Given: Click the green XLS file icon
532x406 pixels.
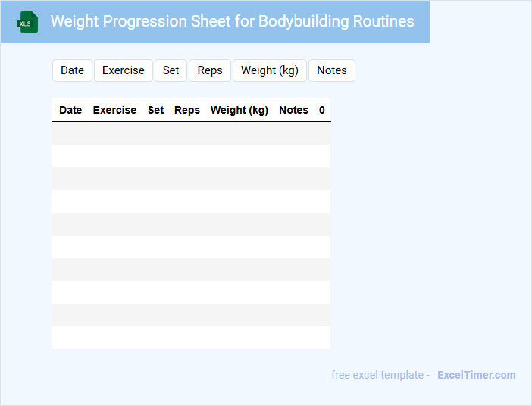Looking at the screenshot, I should [28, 22].
